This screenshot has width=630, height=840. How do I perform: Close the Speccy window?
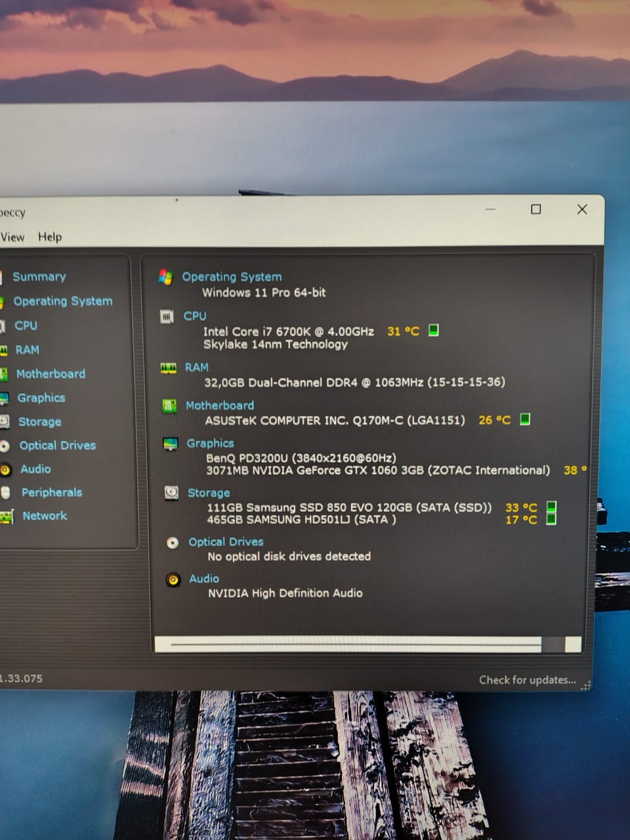tap(582, 209)
